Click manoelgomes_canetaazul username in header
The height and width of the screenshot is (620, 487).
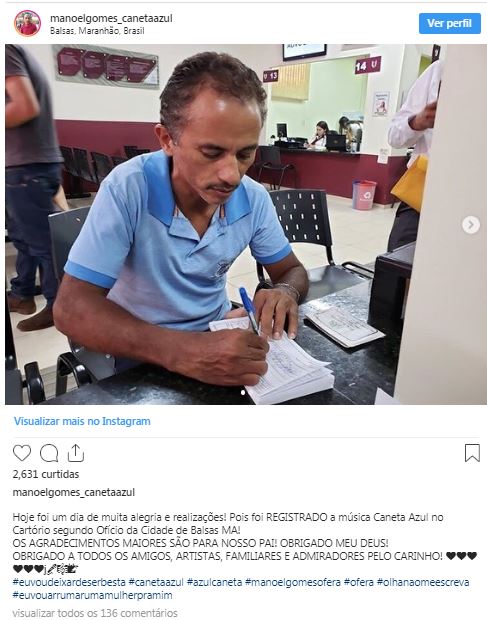111,18
